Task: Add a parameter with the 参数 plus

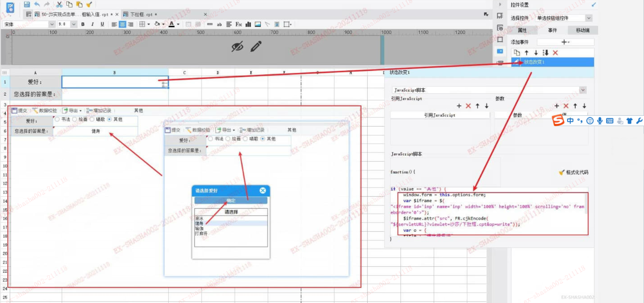Action: click(557, 106)
